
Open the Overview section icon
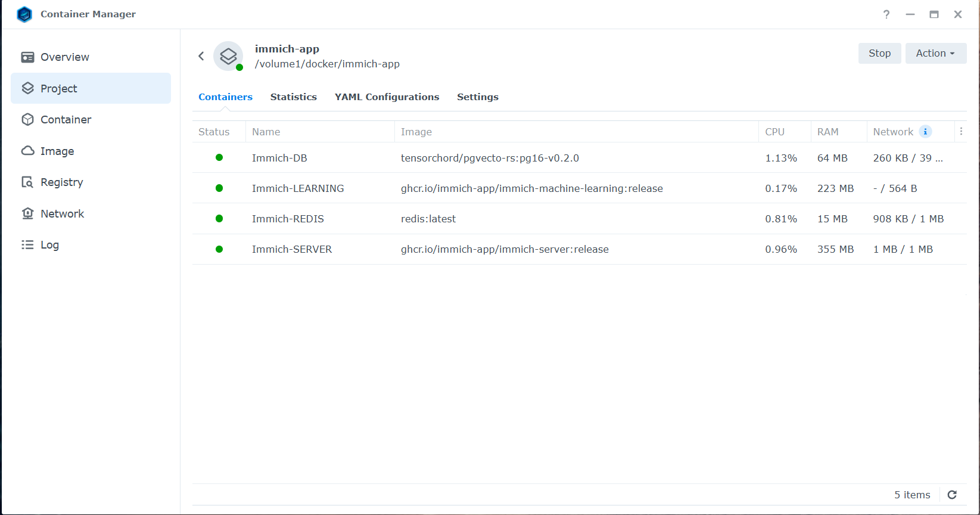click(x=27, y=57)
